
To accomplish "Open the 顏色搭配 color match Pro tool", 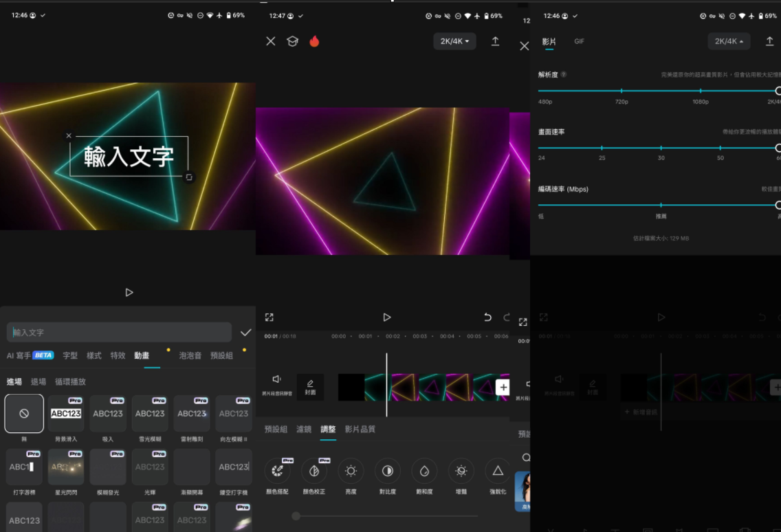I will click(277, 471).
